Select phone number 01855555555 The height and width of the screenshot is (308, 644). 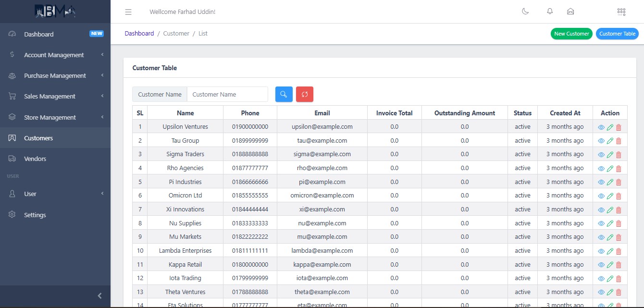[250, 196]
